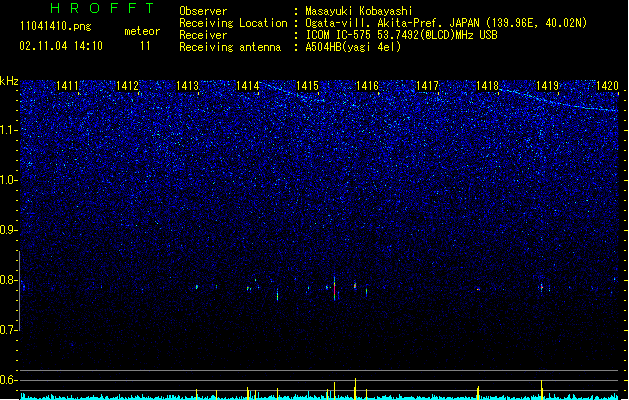Click time marker 1413
The image size is (629, 400).
click(187, 86)
